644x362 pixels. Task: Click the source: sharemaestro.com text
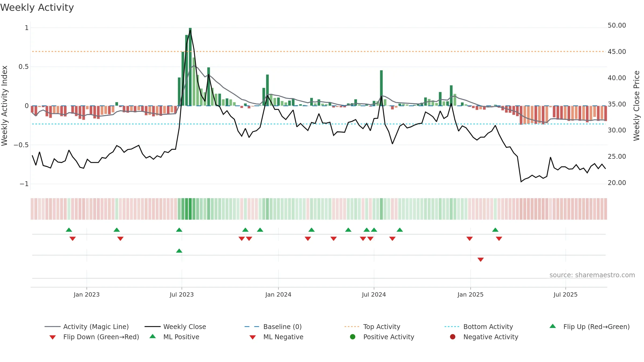[x=592, y=275]
